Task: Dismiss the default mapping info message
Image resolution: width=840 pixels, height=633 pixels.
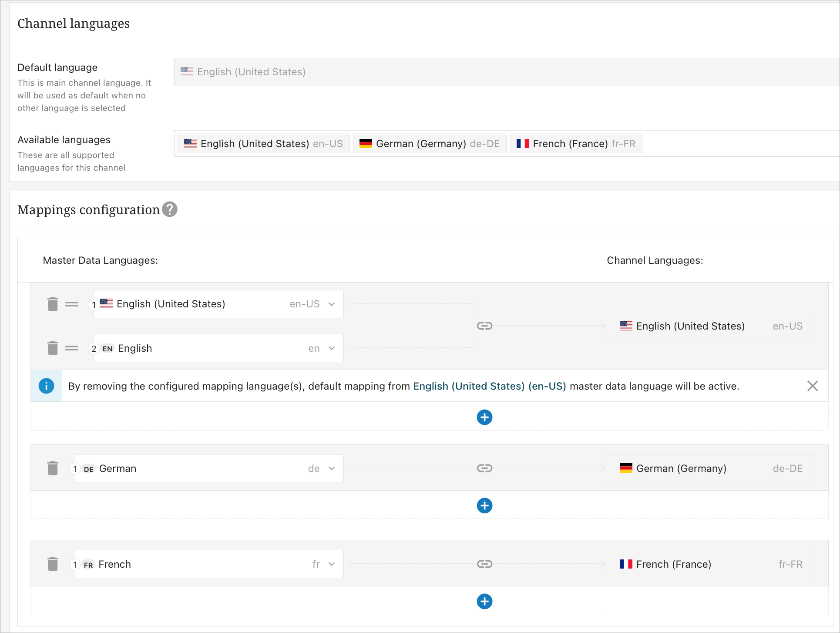Action: coord(812,386)
